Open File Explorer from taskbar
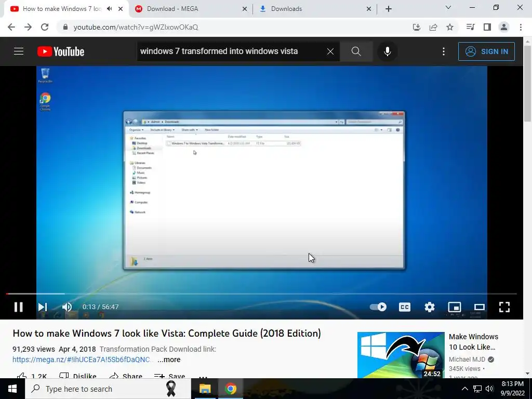The width and height of the screenshot is (532, 399). tap(205, 389)
